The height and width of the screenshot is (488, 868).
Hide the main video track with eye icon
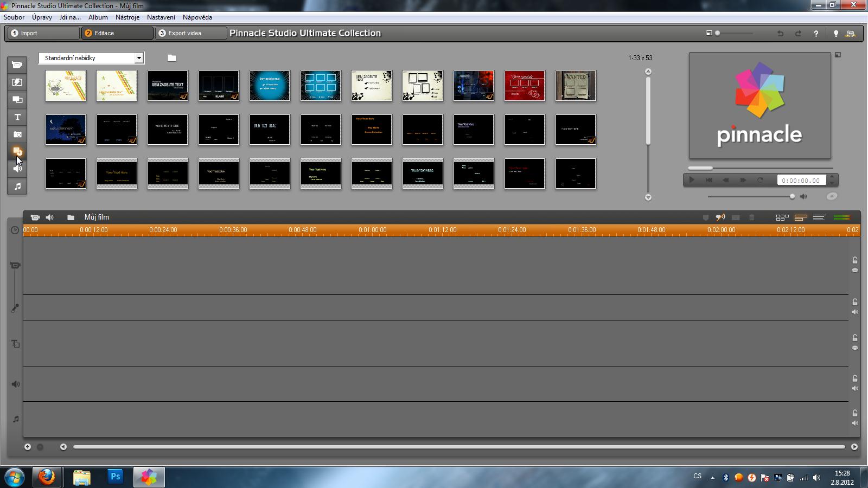[x=854, y=270]
